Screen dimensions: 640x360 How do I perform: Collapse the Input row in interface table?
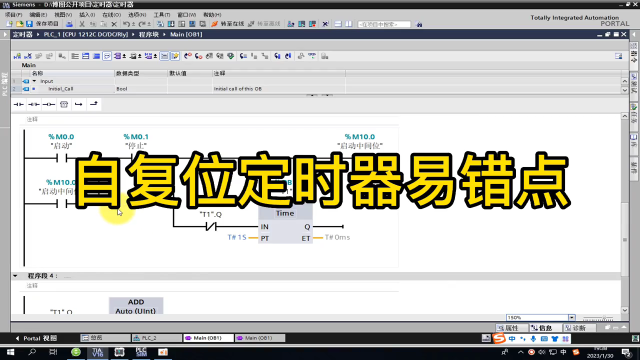click(34, 81)
